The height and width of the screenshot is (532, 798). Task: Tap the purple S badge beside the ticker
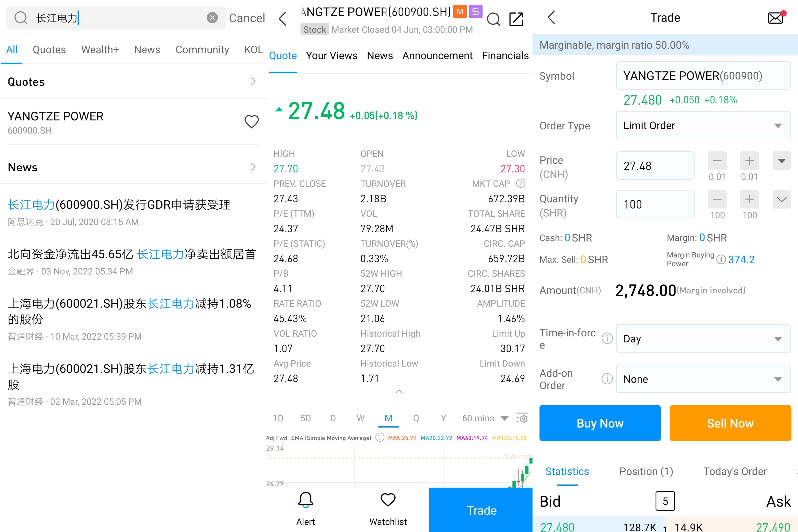pos(475,11)
